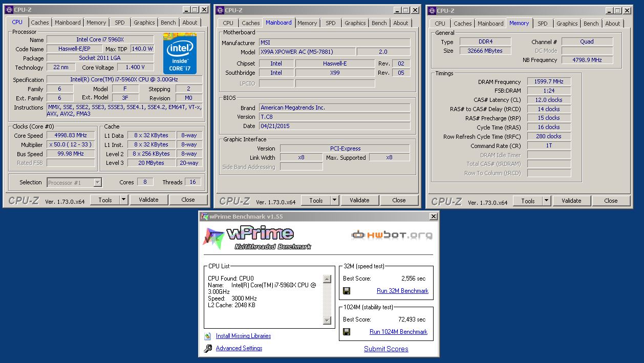
Task: Click the 1024M best score 72,493 sec
Action: (x=412, y=319)
